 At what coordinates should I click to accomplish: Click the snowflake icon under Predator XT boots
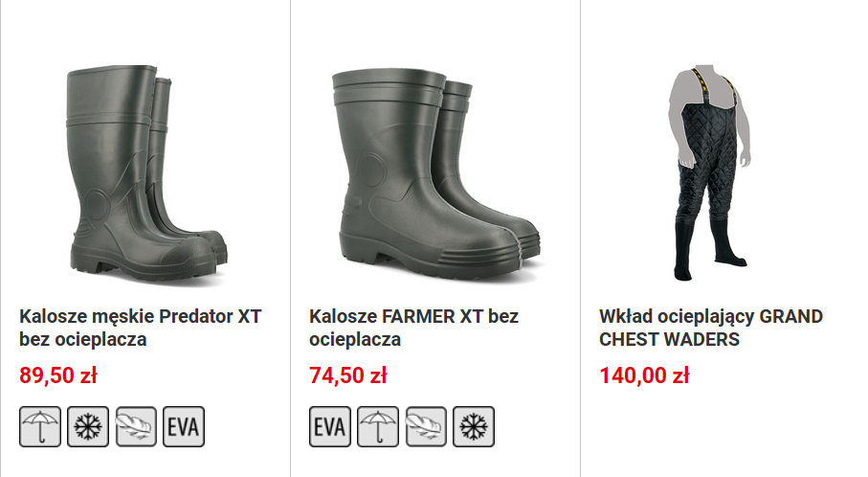coord(88,426)
